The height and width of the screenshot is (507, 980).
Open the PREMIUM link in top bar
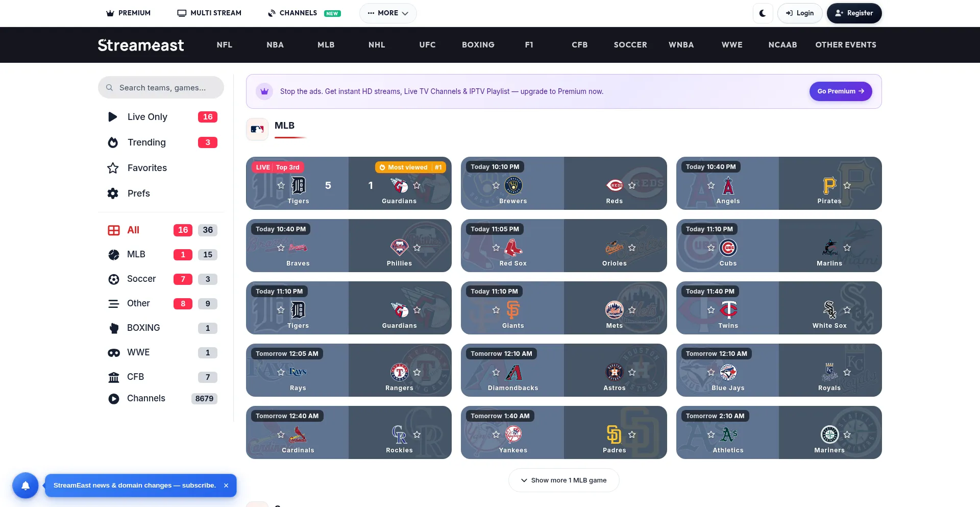point(128,13)
